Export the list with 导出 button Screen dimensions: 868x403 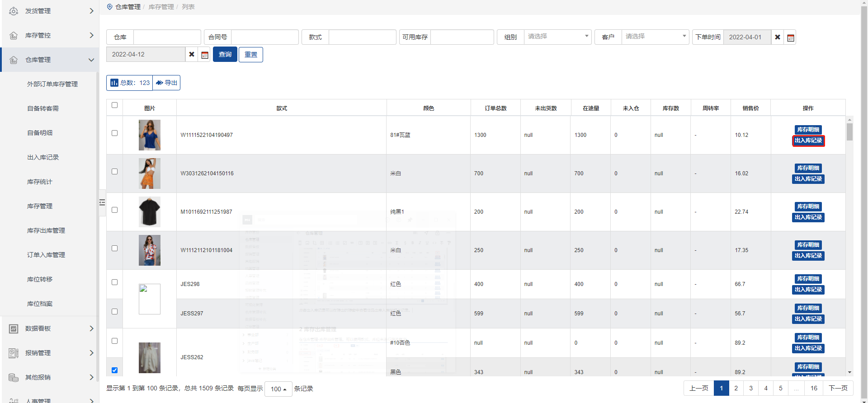point(166,83)
